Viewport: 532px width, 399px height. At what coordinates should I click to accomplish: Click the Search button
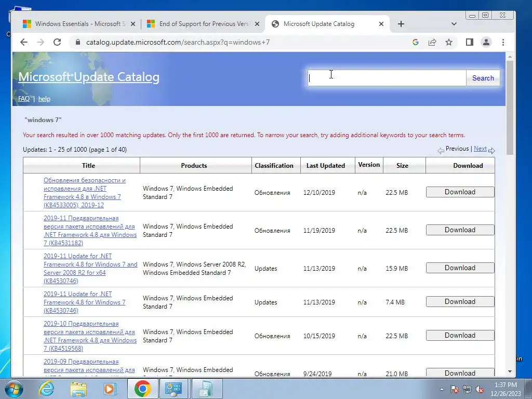[x=483, y=78]
